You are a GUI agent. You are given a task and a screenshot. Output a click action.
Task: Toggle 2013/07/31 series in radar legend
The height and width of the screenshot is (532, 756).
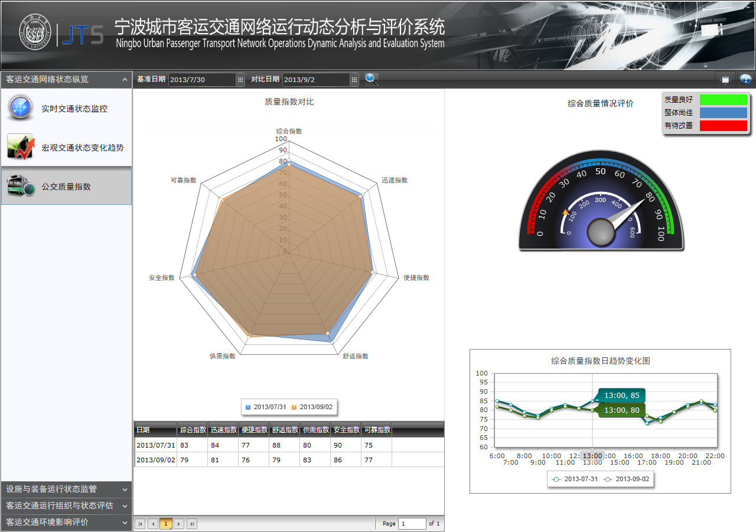[266, 407]
